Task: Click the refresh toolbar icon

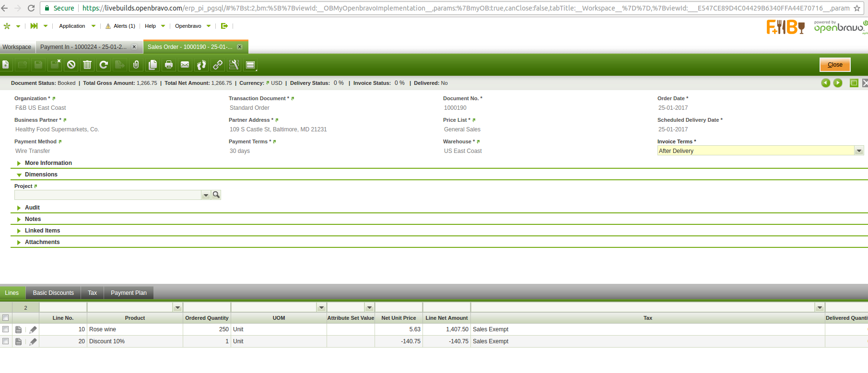Action: [104, 65]
